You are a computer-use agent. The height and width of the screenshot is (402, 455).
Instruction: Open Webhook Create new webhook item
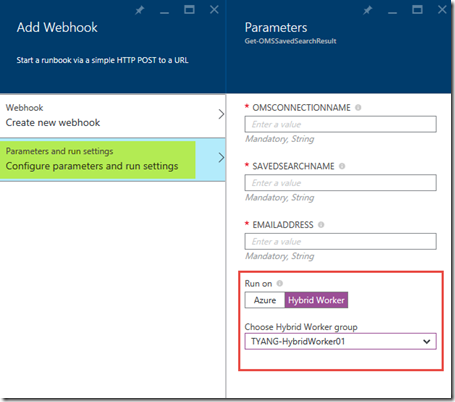[x=113, y=116]
